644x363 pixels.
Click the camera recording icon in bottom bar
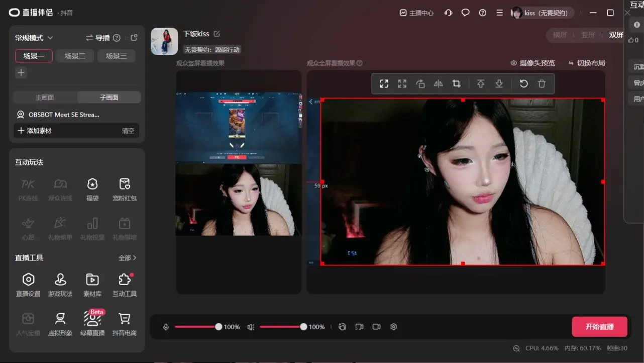[376, 327]
